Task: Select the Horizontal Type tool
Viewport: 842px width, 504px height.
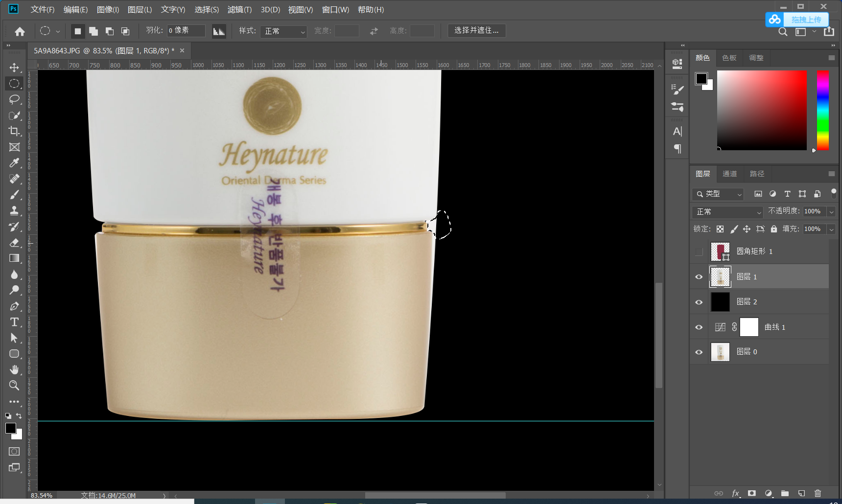Action: [x=14, y=322]
